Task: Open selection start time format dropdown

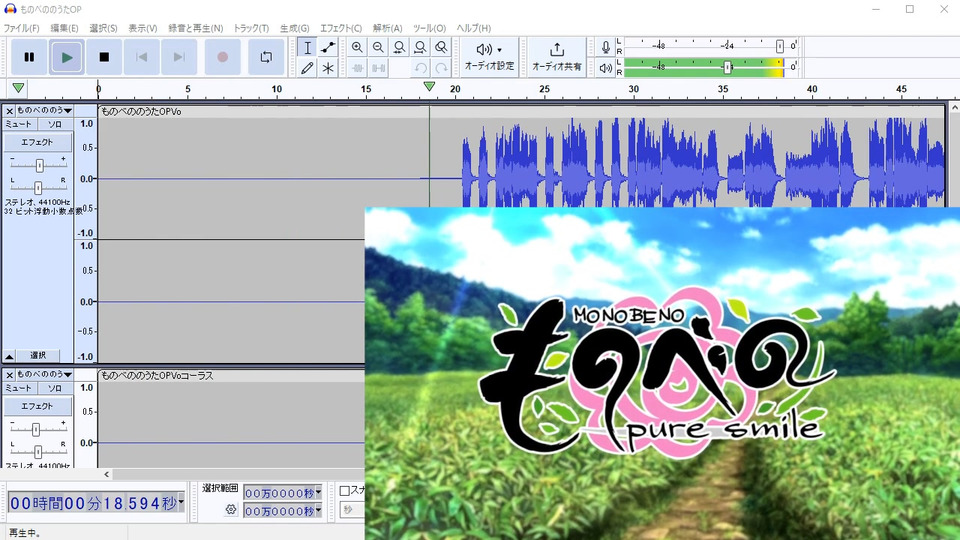Action: [318, 492]
